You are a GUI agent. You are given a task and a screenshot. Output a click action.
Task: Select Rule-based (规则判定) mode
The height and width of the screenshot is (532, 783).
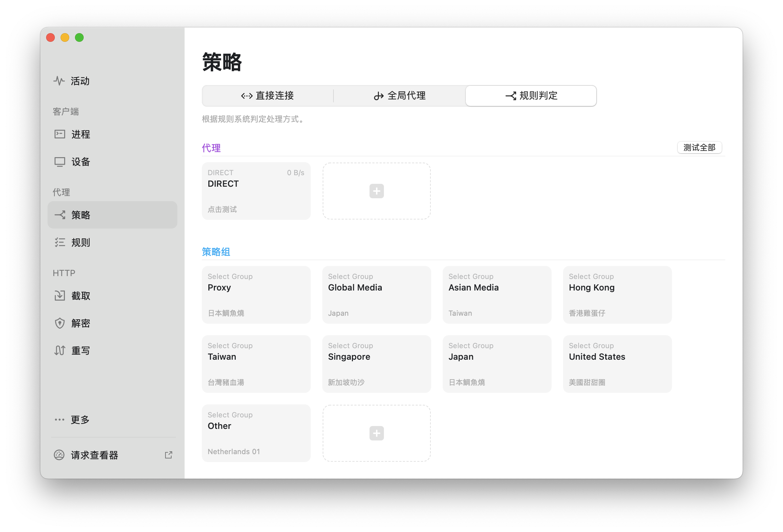(x=531, y=96)
